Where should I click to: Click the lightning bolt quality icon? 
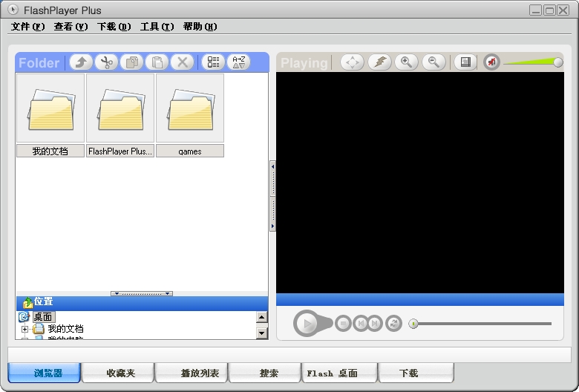pos(379,62)
